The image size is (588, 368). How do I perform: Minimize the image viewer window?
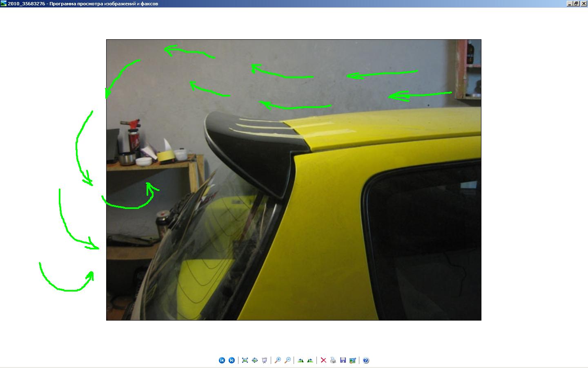coord(570,4)
